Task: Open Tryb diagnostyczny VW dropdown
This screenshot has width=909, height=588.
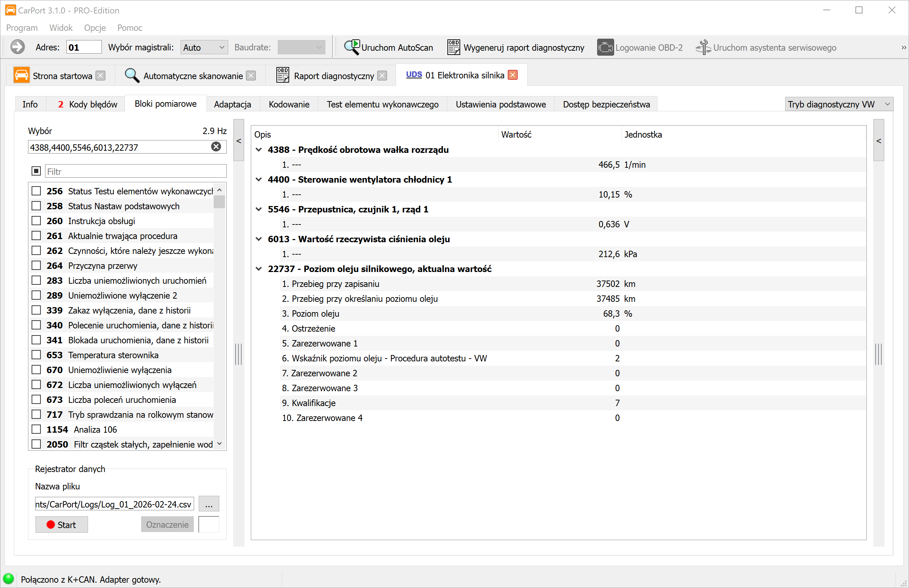Action: 839,104
